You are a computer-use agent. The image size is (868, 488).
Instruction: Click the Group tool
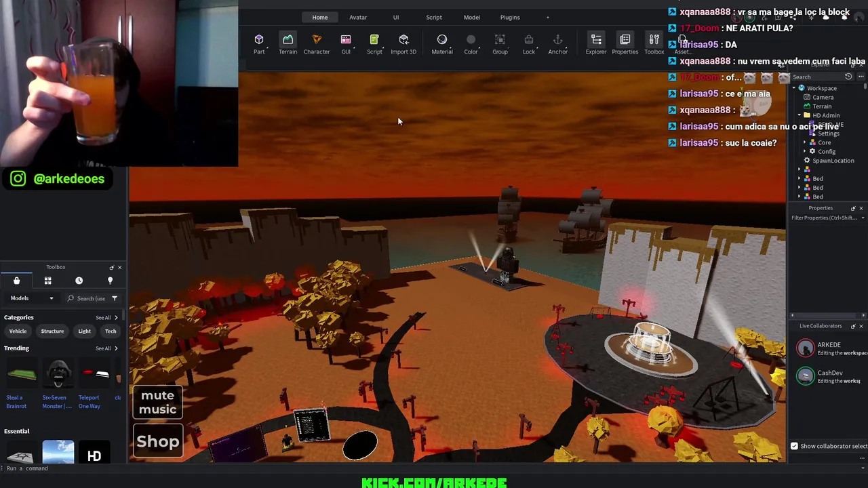(x=500, y=43)
